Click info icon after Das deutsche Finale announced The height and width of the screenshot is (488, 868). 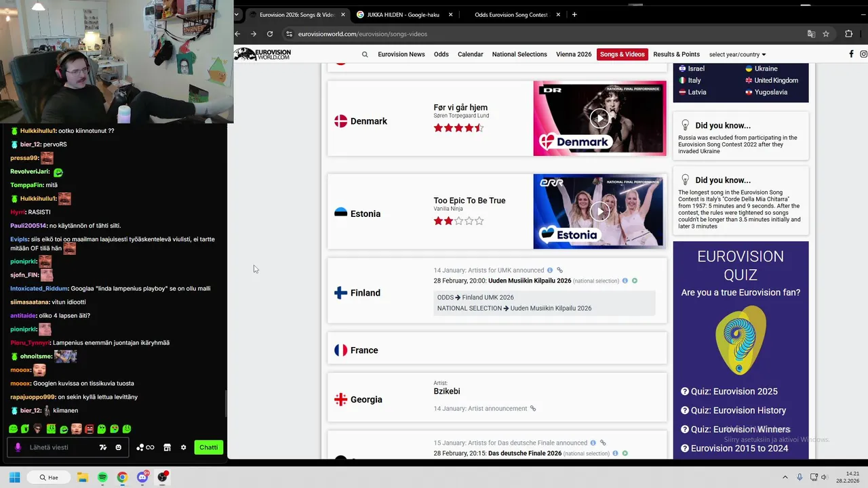point(593,443)
